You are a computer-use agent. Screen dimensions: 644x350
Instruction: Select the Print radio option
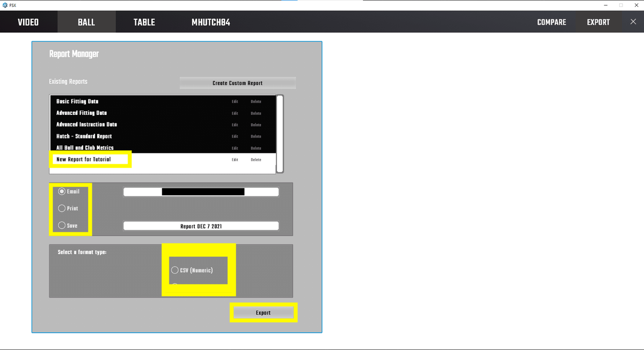click(62, 208)
